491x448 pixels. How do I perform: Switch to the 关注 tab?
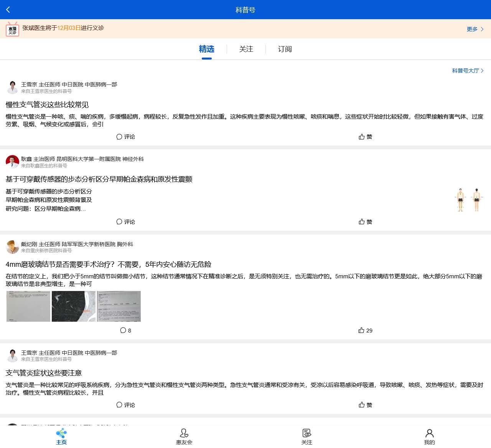(x=246, y=49)
